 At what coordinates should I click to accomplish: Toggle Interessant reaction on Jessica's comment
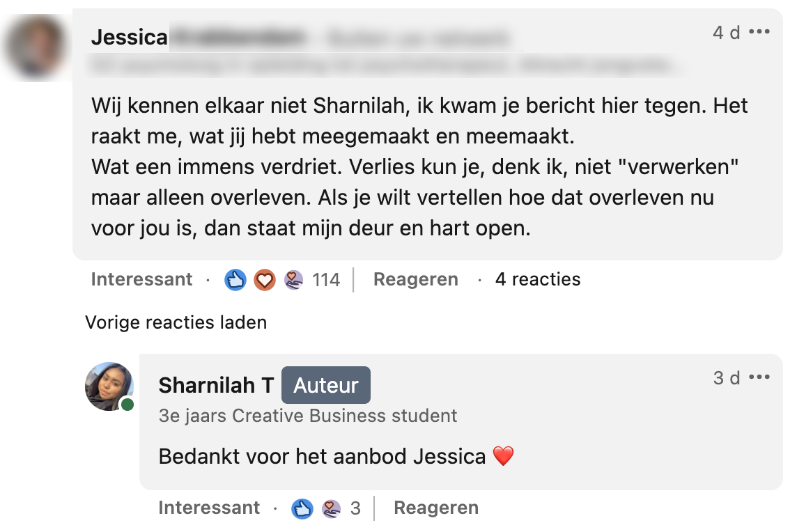(x=141, y=280)
